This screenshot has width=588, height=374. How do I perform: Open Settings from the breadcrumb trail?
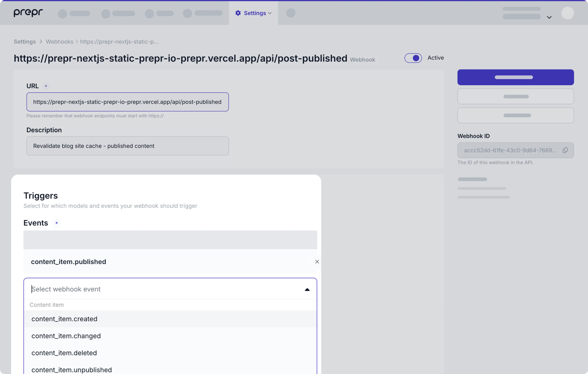[24, 42]
